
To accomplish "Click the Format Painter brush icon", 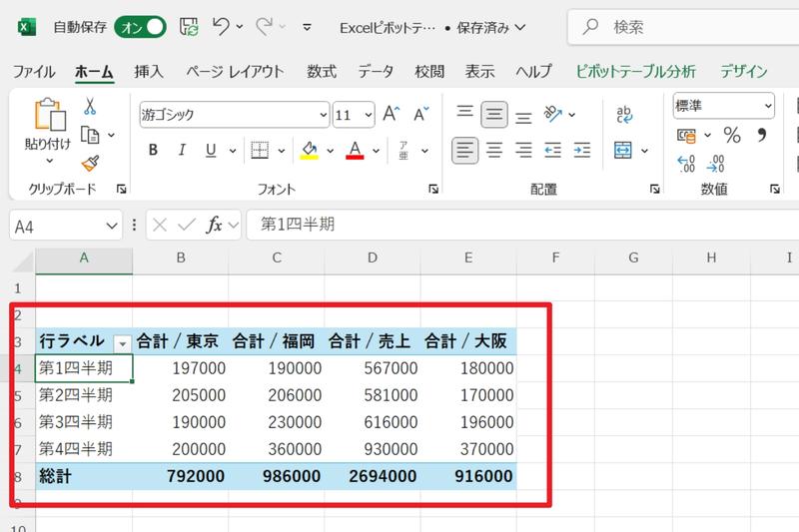I will (90, 164).
